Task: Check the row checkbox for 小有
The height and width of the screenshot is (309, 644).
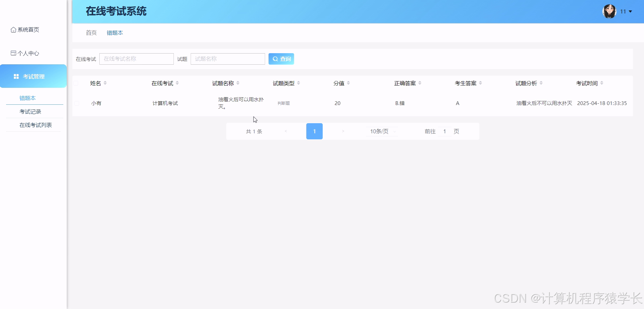Action: coord(76,103)
